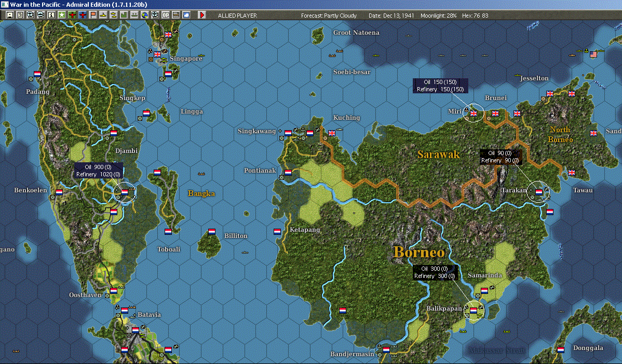Click the information 'i' toolbar icon
This screenshot has height=364, width=622.
pos(51,15)
